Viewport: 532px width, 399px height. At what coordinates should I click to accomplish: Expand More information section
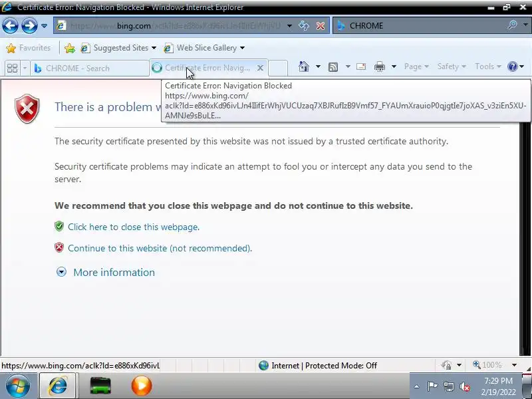click(61, 272)
